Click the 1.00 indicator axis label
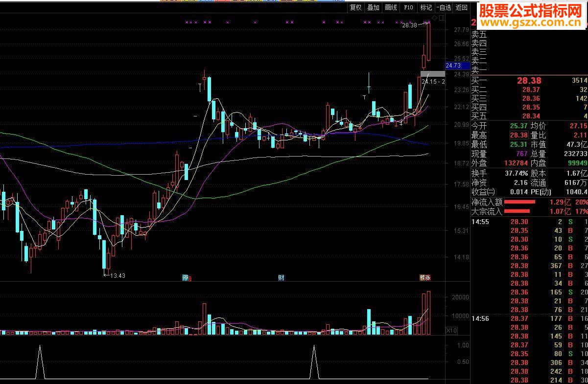The image size is (588, 384). coord(463,345)
